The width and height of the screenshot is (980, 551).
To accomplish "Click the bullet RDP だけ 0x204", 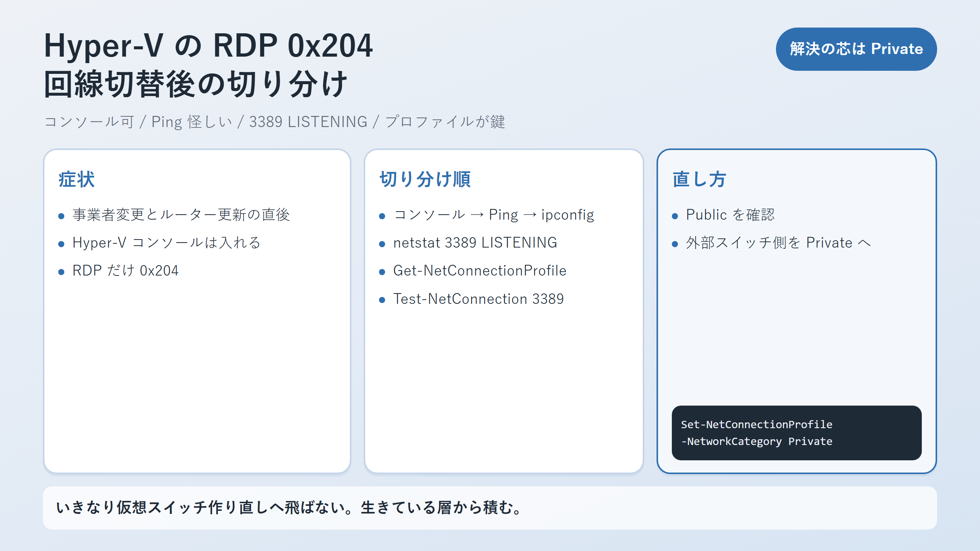I will click(x=126, y=271).
